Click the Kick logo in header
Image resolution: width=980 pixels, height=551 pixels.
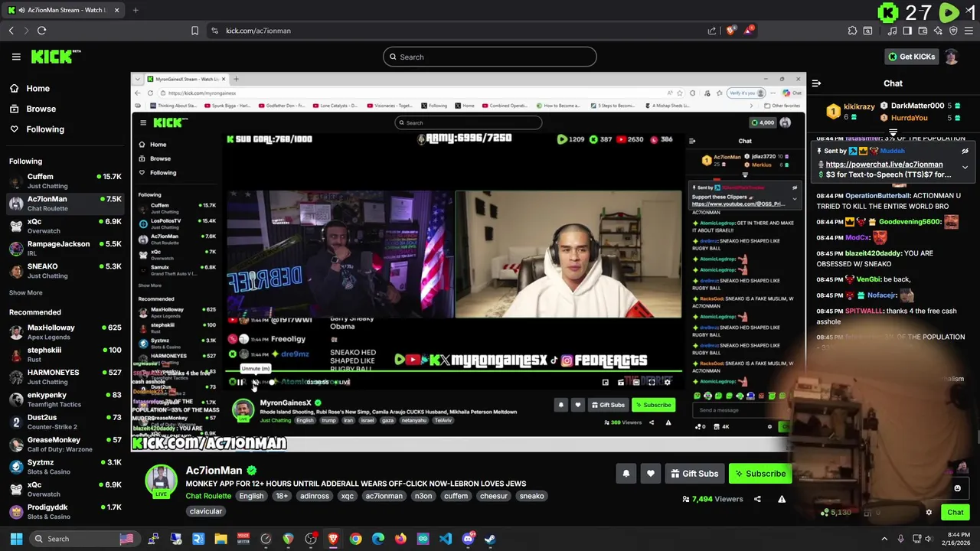[56, 57]
